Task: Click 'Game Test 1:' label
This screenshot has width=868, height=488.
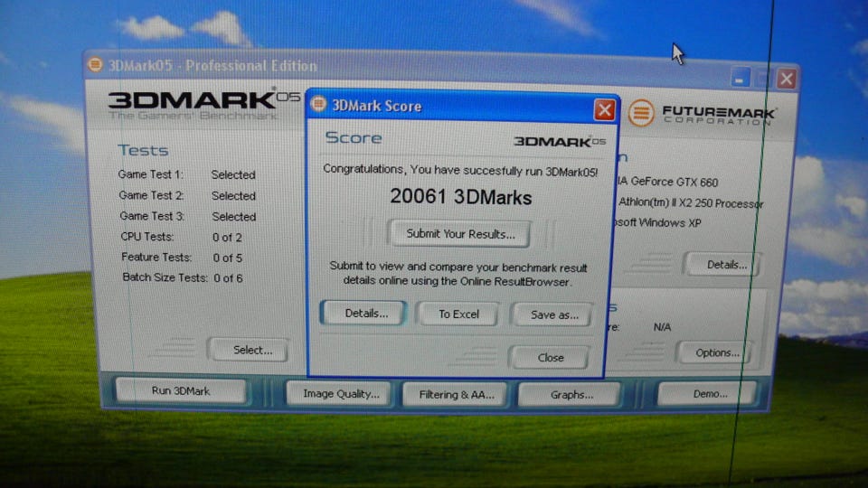Action: 150,174
